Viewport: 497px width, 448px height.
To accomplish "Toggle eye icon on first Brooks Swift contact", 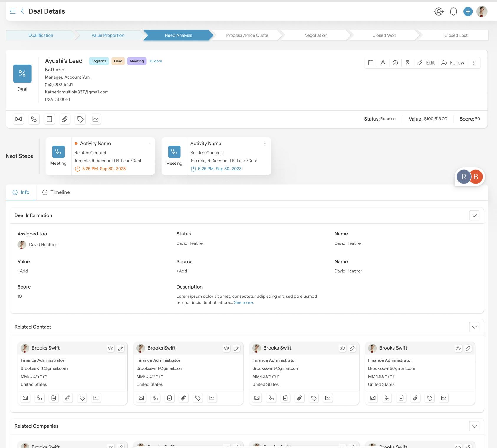I will click(x=111, y=348).
